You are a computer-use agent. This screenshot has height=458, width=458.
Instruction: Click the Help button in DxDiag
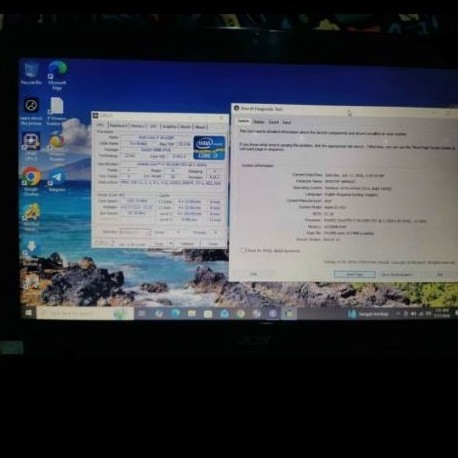point(253,274)
